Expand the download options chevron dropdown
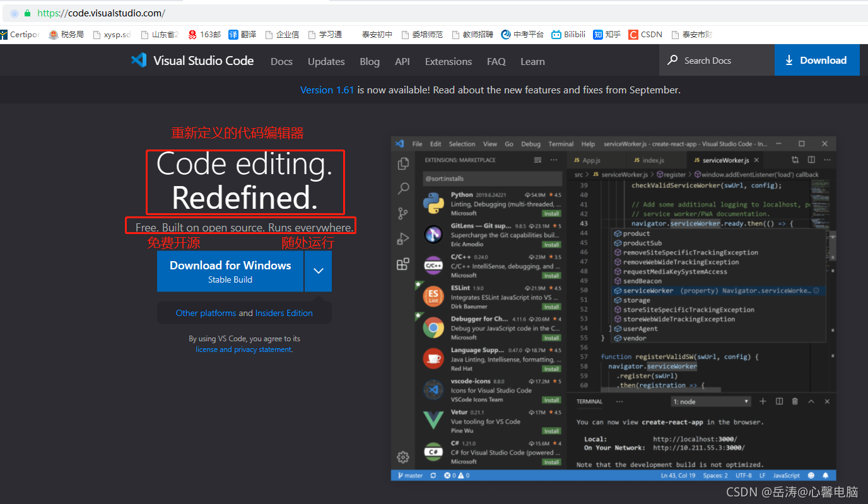Viewport: 868px width, 504px height. [x=319, y=271]
